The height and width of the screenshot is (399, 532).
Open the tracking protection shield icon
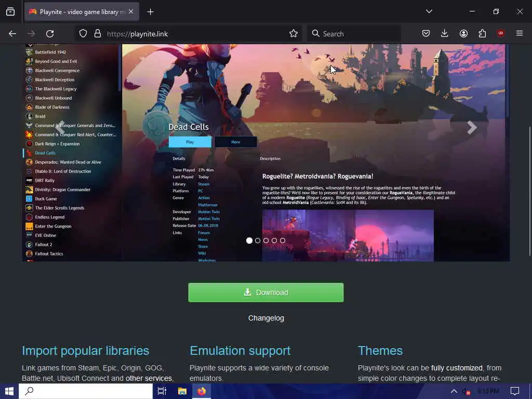(83, 34)
